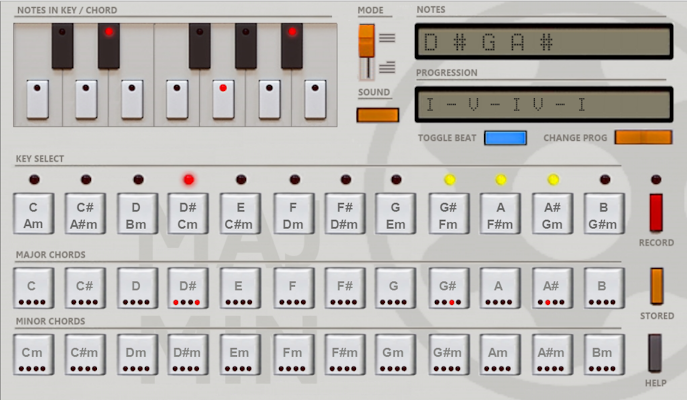Play the G#m minor chord pad

449,355
